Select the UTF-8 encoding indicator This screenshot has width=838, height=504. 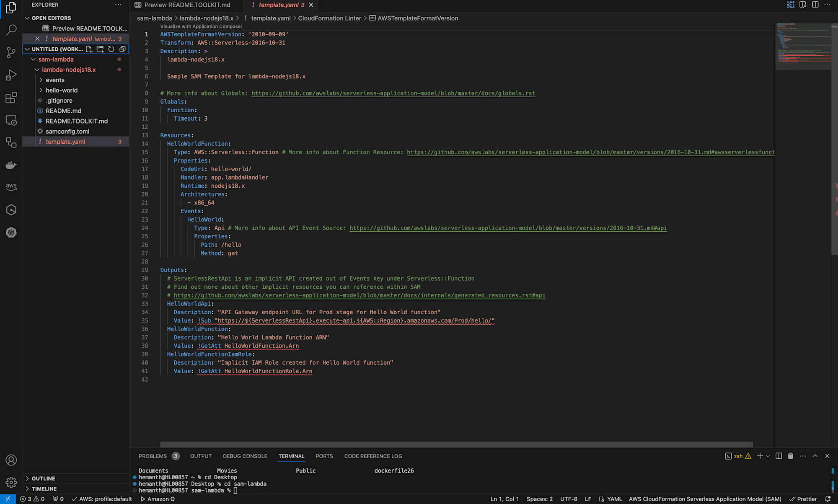pos(569,499)
